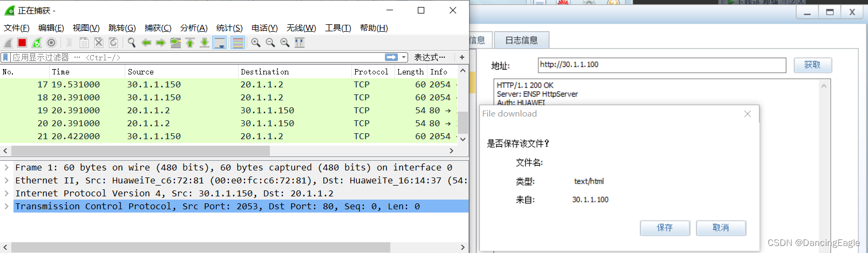Open capture options gear icon
Image resolution: width=868 pixels, height=253 pixels.
pyautogui.click(x=51, y=43)
